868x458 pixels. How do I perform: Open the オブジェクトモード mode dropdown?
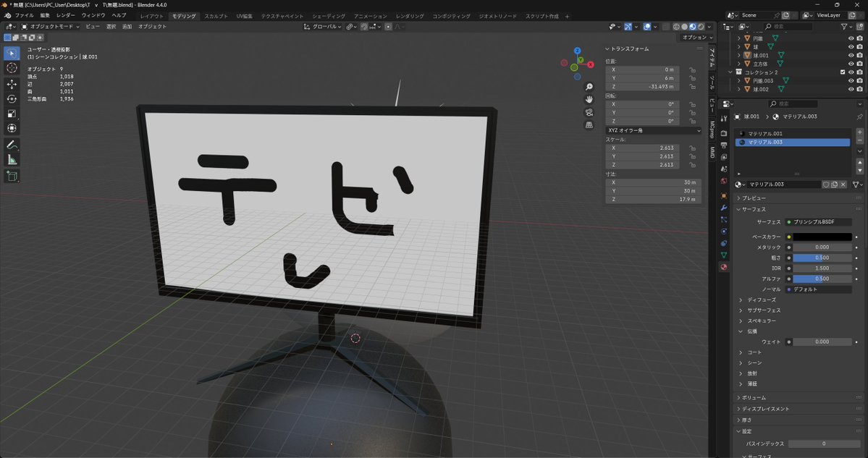click(51, 27)
